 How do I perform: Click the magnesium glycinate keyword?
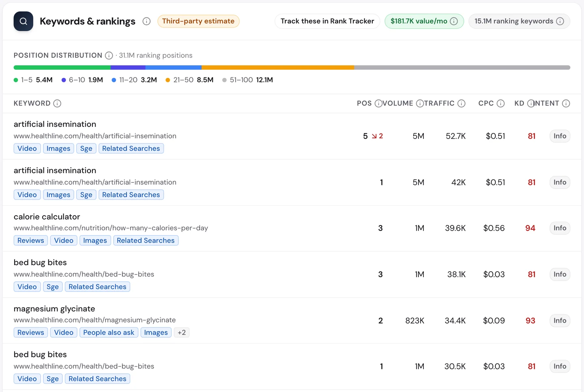(54, 308)
